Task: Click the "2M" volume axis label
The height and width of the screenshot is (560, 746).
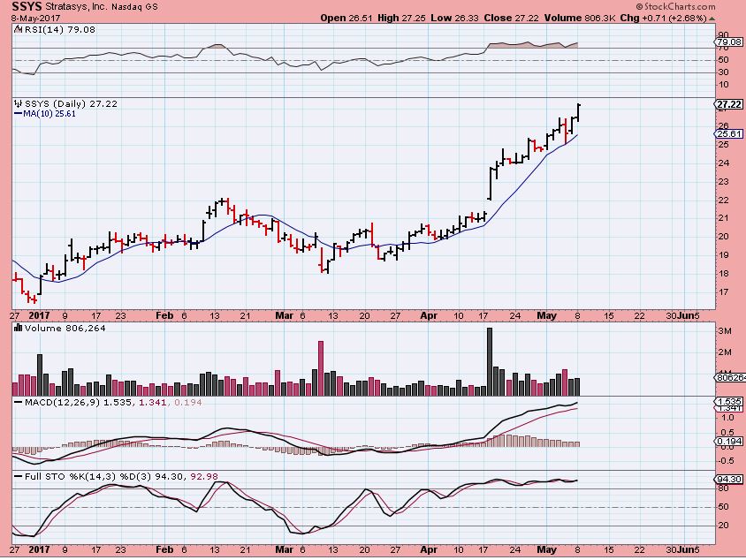Action: pyautogui.click(x=725, y=352)
